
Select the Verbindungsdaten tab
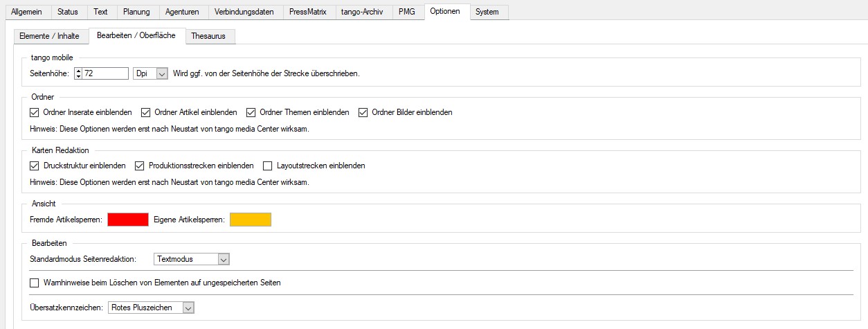[244, 12]
